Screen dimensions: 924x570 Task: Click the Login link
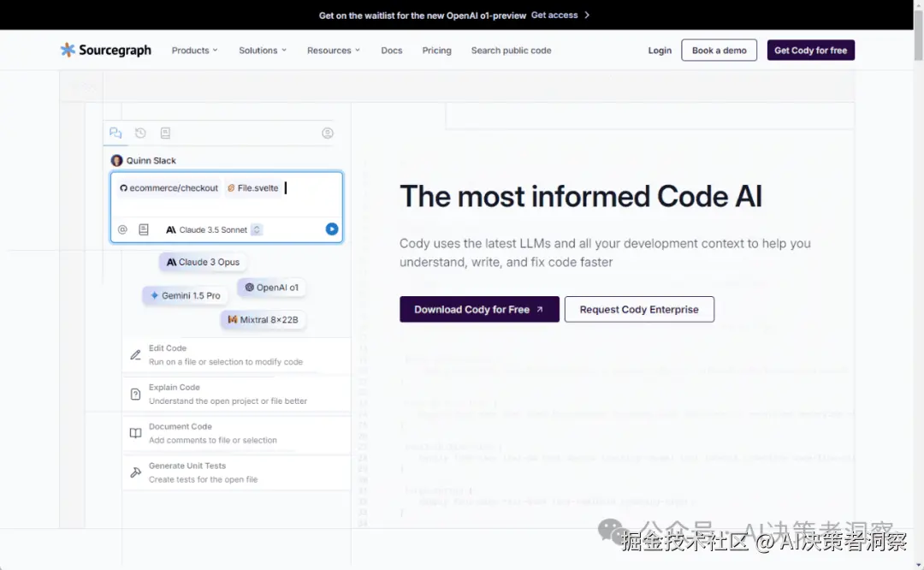click(660, 50)
